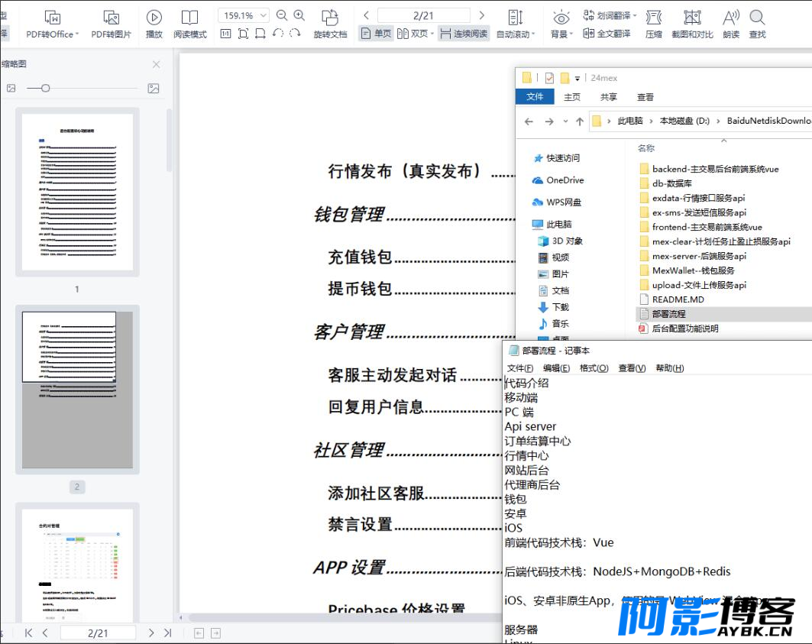The height and width of the screenshot is (644, 812).
Task: Adjust the thumbnail size slider
Action: coord(46,88)
